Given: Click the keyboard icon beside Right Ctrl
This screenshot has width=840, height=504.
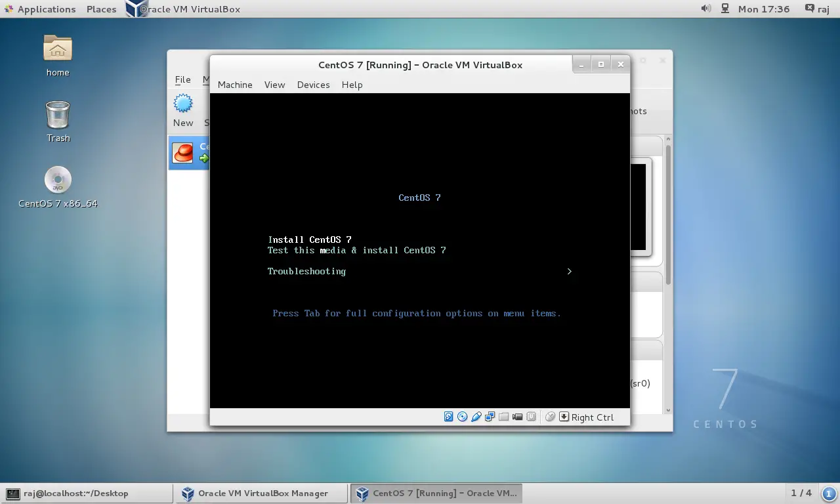Looking at the screenshot, I should (564, 417).
